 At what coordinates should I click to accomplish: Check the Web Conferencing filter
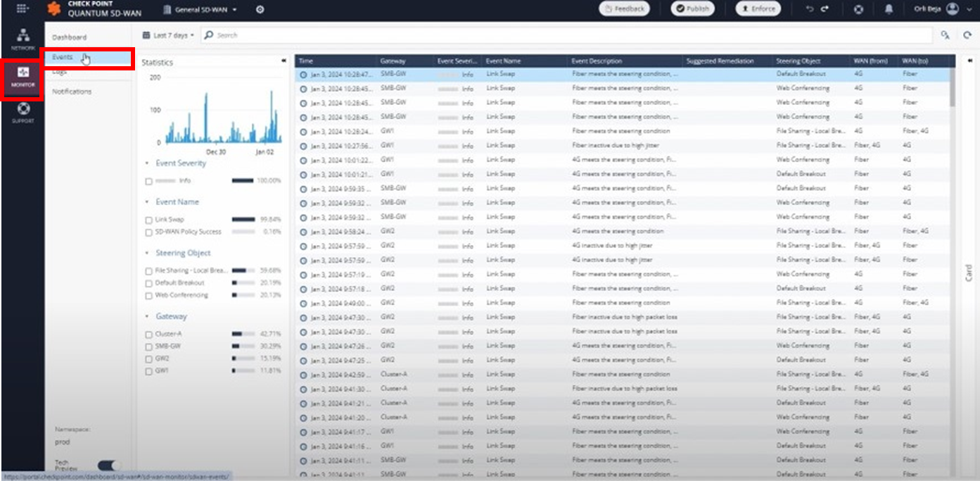(x=148, y=295)
